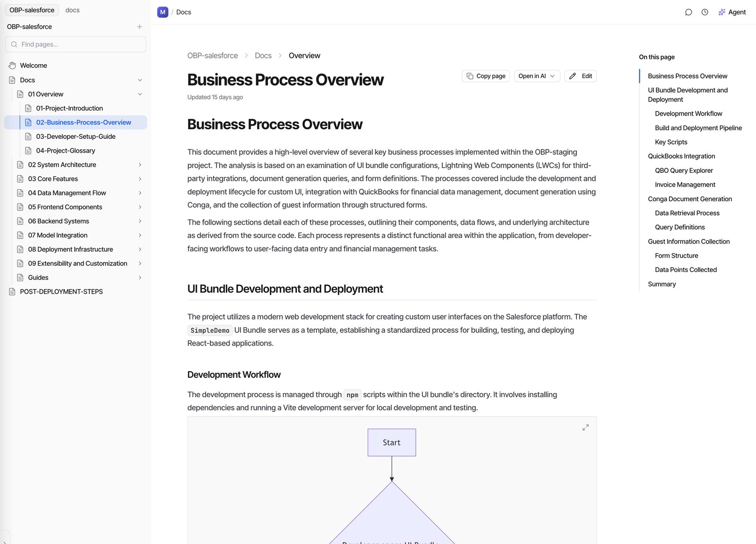Expand 02 System Architecture chevron

pos(140,165)
